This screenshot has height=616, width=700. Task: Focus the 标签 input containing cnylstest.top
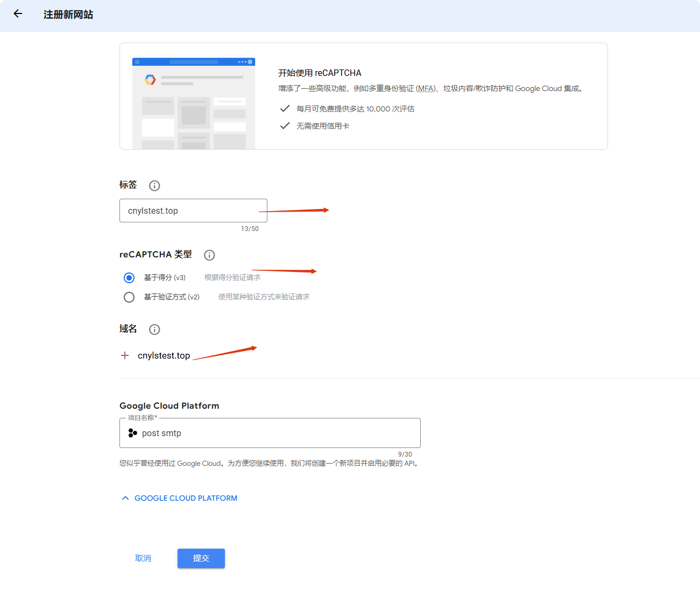tap(193, 211)
